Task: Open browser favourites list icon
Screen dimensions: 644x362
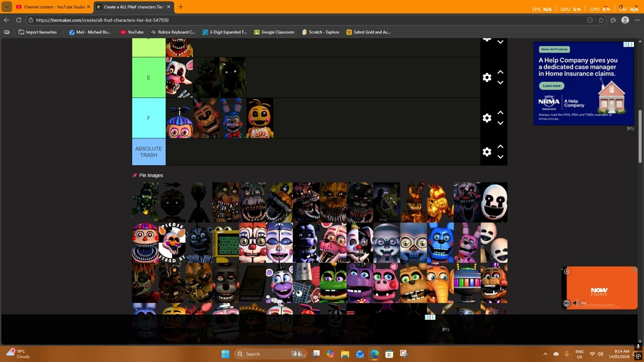Action: (x=613, y=20)
